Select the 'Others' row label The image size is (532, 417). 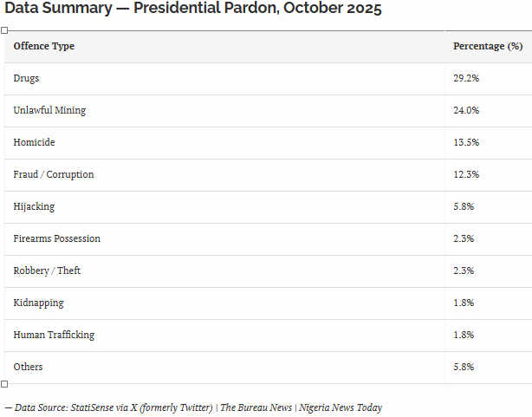[29, 367]
